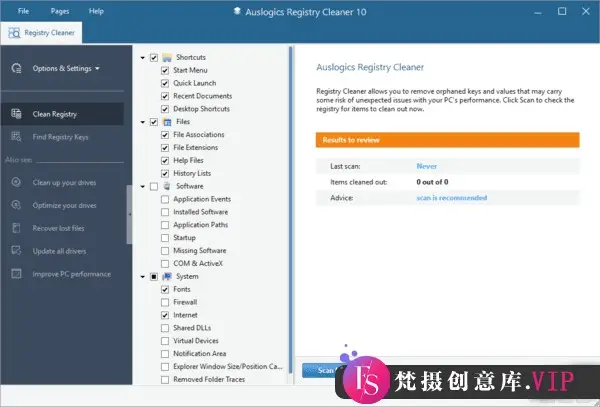Uncheck the Fonts checkbox
This screenshot has width=600, height=407.
click(x=165, y=290)
